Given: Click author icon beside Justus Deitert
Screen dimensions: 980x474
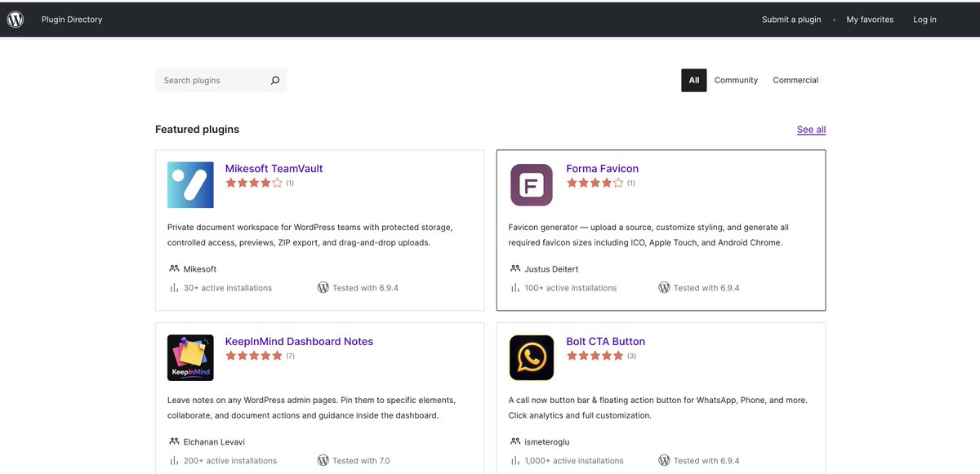Looking at the screenshot, I should tap(515, 268).
